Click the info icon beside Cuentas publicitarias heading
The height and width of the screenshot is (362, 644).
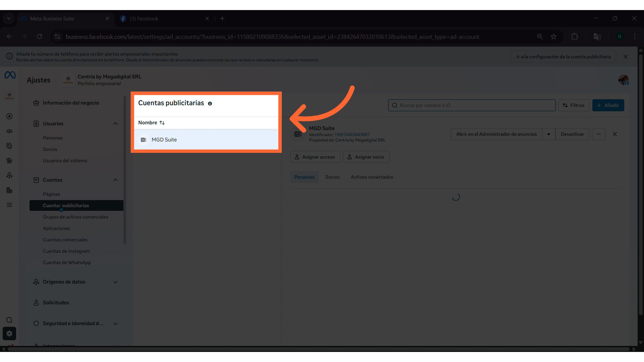pos(210,104)
